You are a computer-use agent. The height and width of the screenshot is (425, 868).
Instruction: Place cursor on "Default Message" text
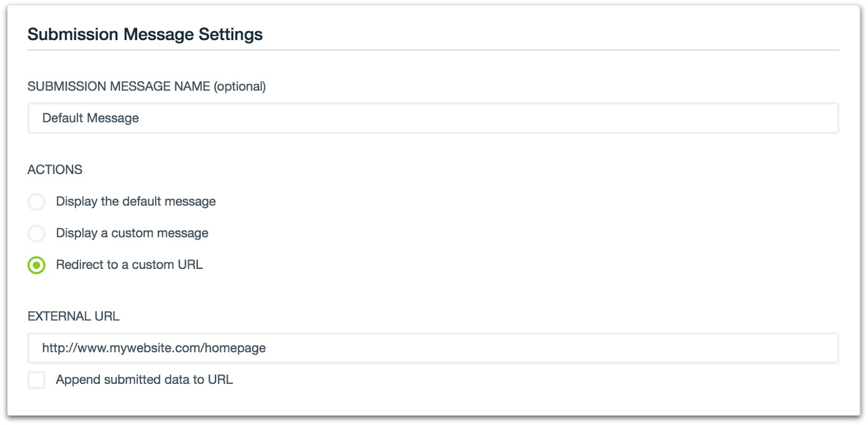91,118
